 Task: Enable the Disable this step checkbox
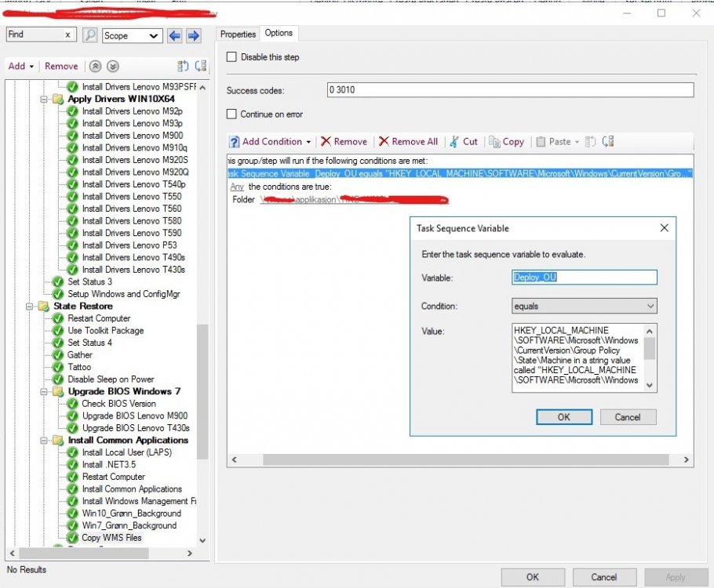[x=231, y=57]
